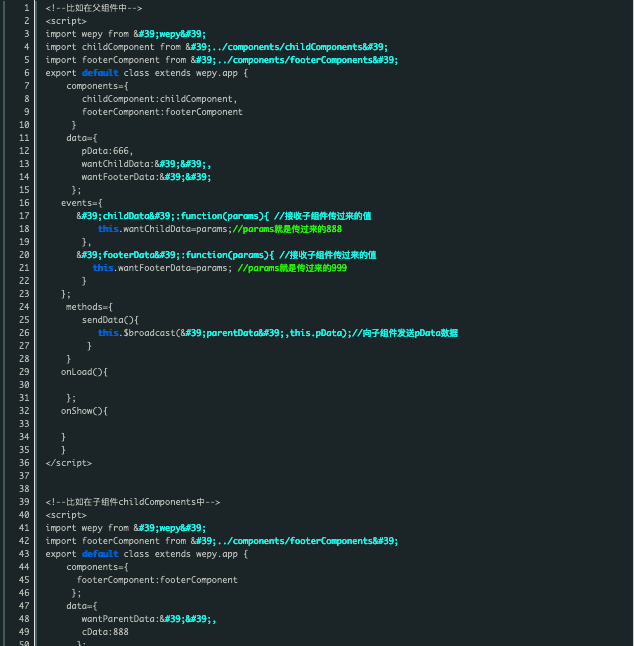Click line number 1 in gutter
Screen dimensions: 634x646
26,8
